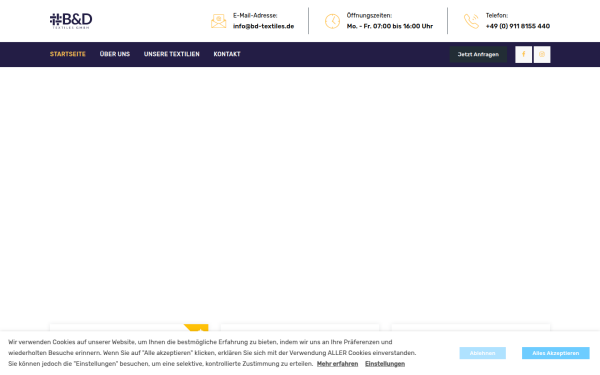The width and height of the screenshot is (600, 375).
Task: Click the Telefon label
Action: point(497,16)
